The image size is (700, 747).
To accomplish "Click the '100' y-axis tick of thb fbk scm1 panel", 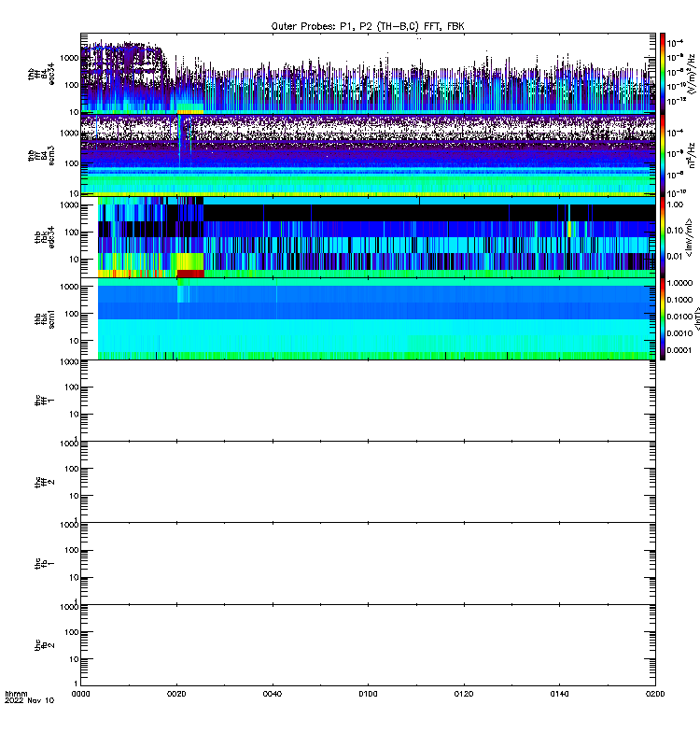I will [x=72, y=314].
